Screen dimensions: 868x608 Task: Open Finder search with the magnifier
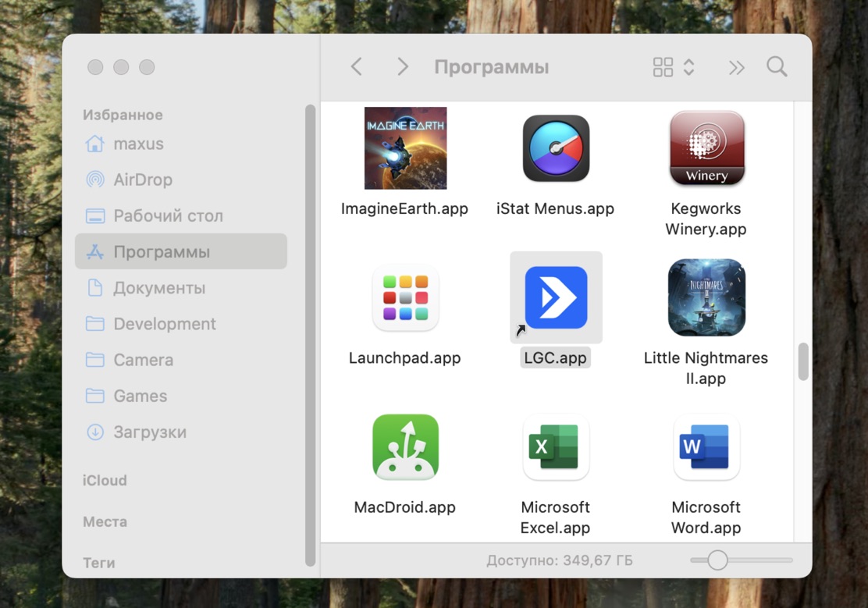(777, 67)
